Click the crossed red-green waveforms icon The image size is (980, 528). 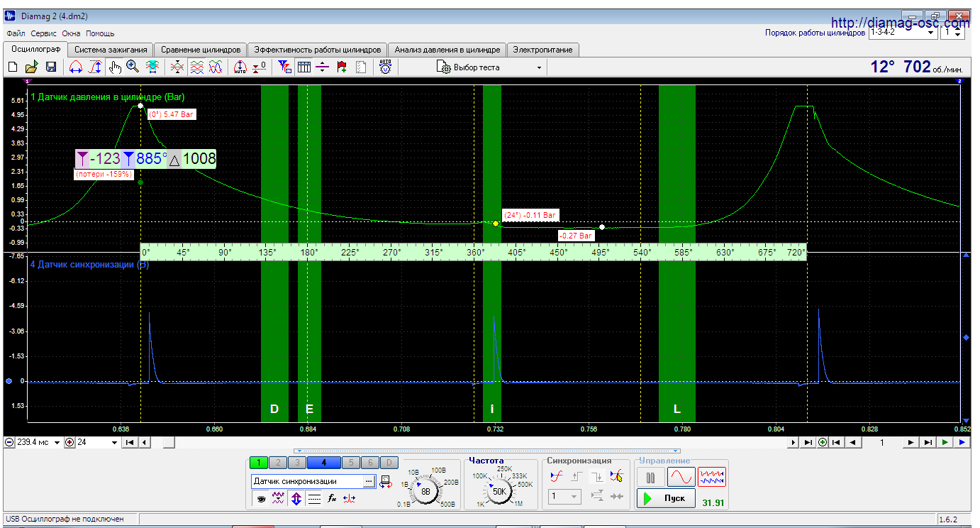click(178, 67)
